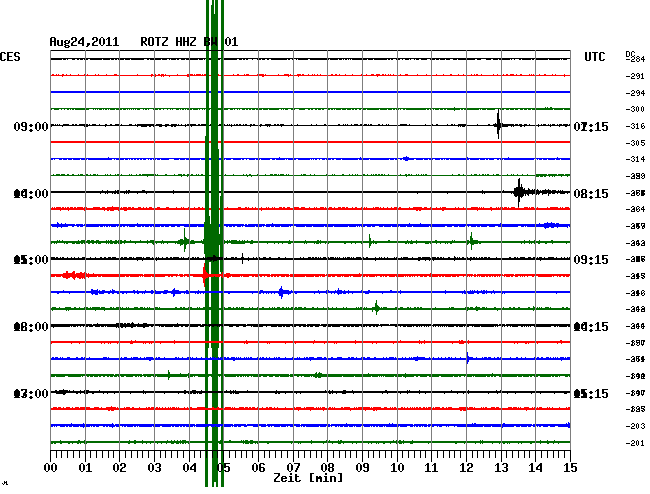Select the DC offset value -305

(x=635, y=143)
